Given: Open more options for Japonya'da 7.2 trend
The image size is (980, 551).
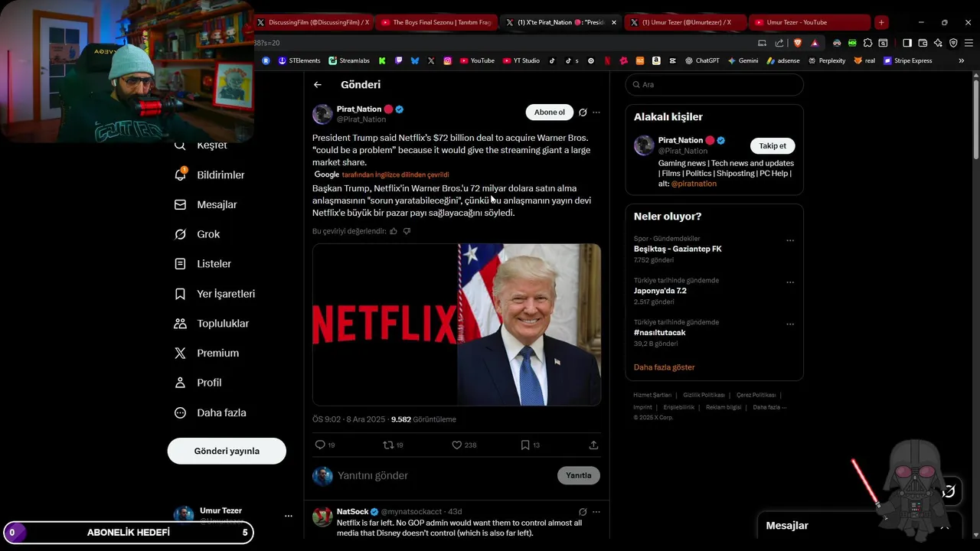Looking at the screenshot, I should pyautogui.click(x=790, y=282).
